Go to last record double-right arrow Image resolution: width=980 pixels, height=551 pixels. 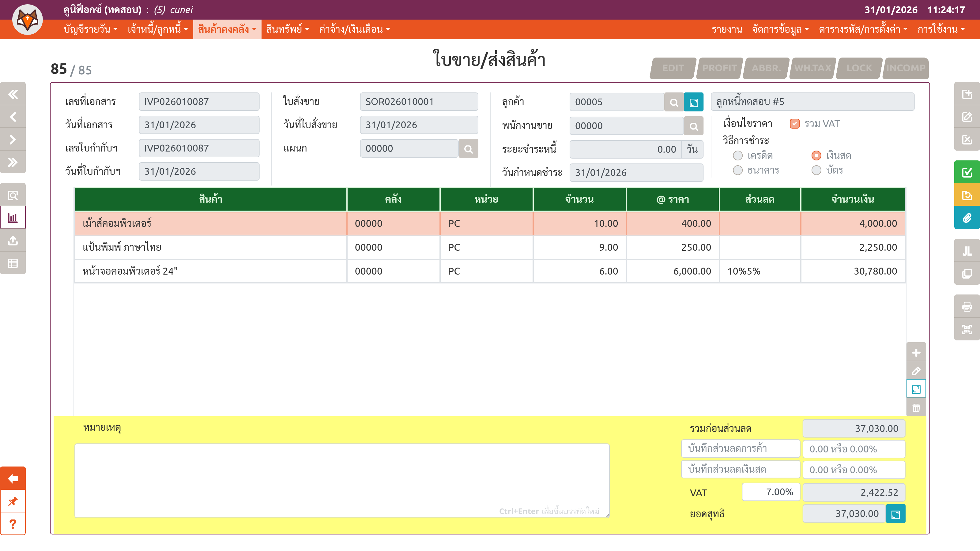pos(13,162)
